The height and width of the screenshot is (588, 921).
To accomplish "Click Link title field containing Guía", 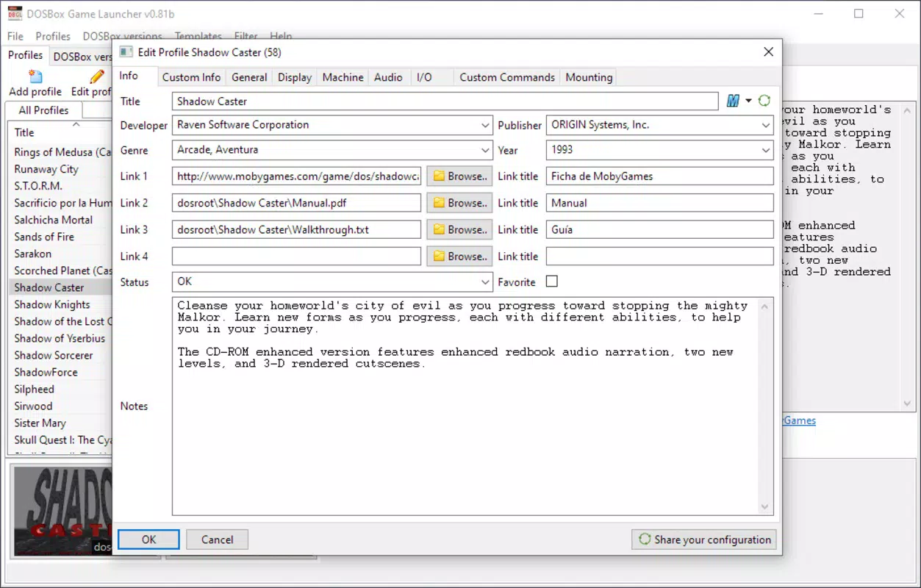I will pos(659,229).
